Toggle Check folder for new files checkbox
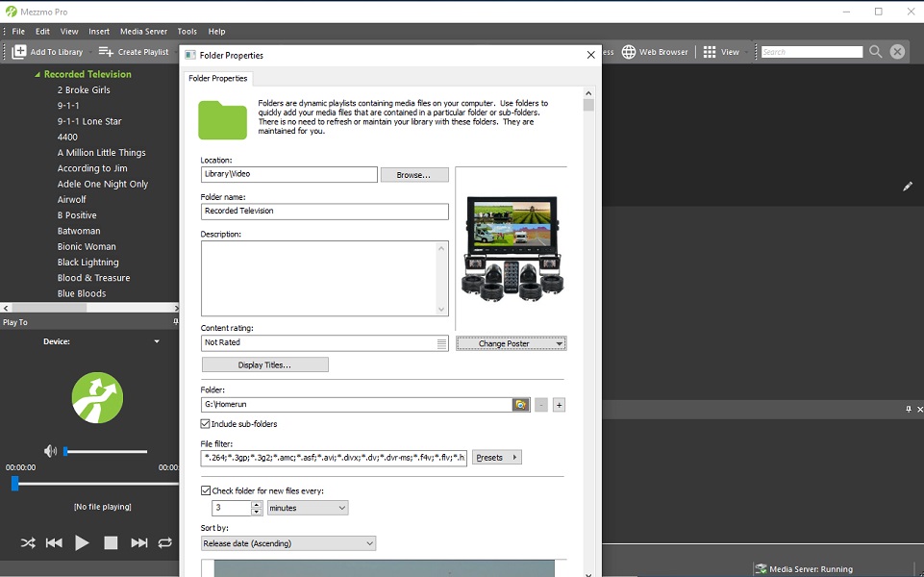The height and width of the screenshot is (577, 924). tap(206, 490)
